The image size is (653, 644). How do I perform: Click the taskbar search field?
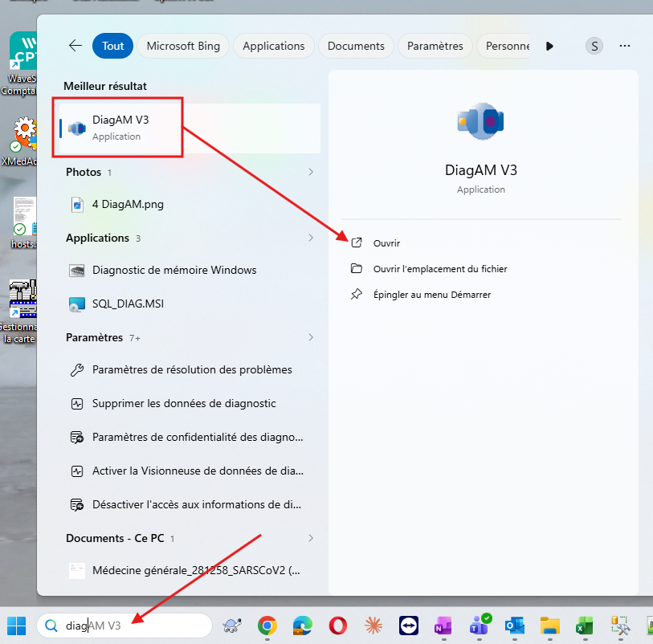tap(124, 626)
